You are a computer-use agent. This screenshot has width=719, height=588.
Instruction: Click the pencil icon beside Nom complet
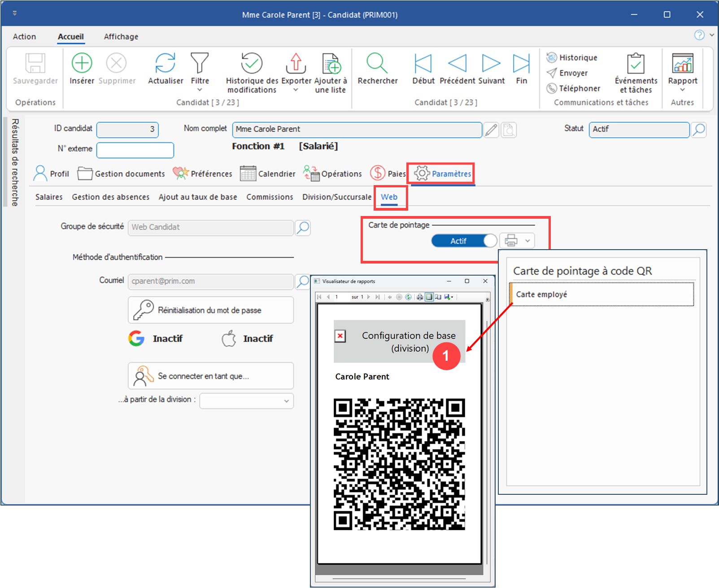492,130
